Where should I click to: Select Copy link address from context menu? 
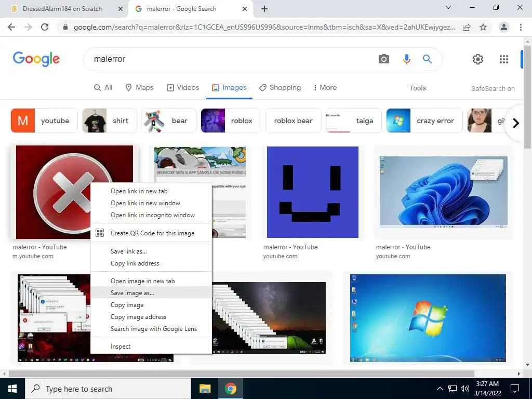tap(151, 263)
